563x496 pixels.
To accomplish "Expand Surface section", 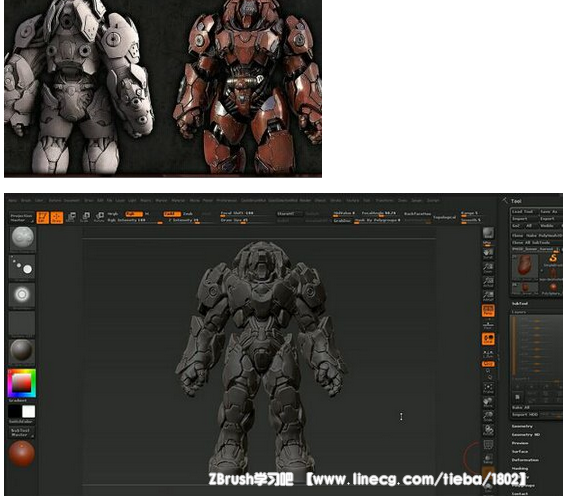I will 520,451.
